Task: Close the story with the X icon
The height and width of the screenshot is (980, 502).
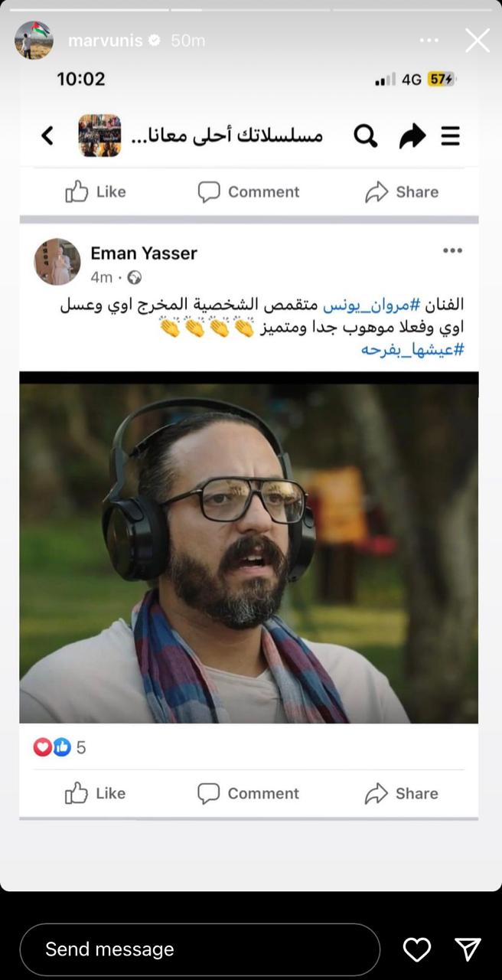Action: click(x=478, y=41)
